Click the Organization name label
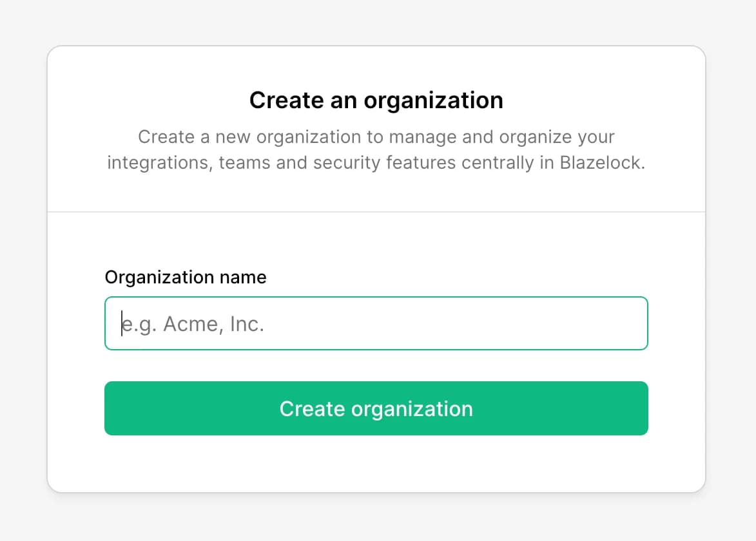 coord(186,277)
